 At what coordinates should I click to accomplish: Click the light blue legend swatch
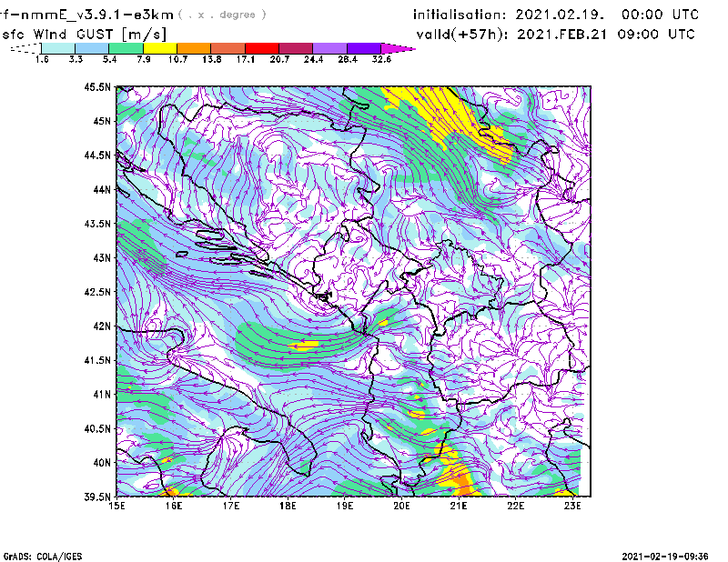(92, 48)
